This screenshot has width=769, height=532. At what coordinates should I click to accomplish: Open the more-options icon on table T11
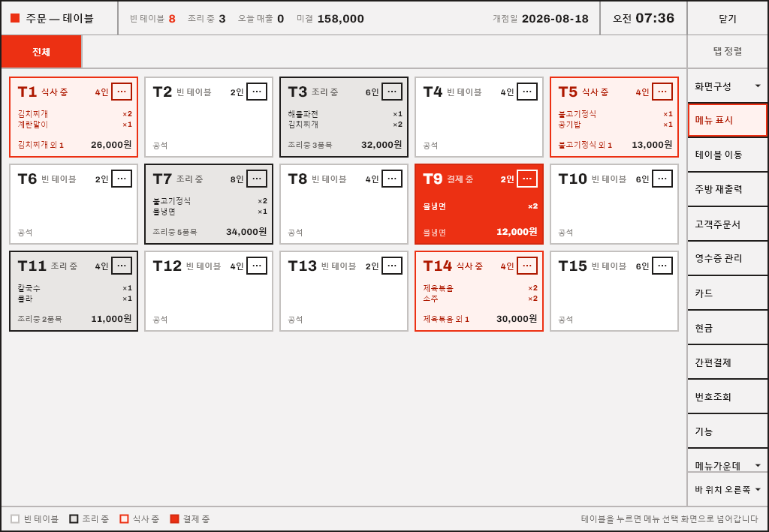click(x=122, y=266)
